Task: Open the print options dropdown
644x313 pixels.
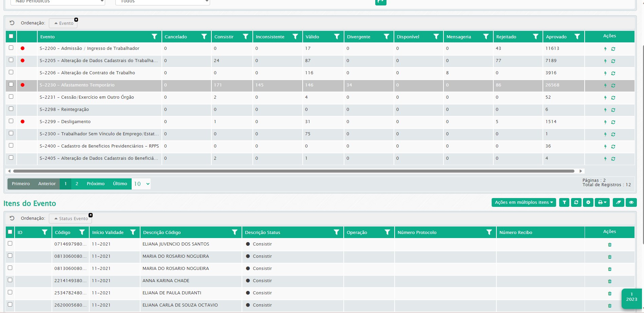Action: (x=602, y=202)
